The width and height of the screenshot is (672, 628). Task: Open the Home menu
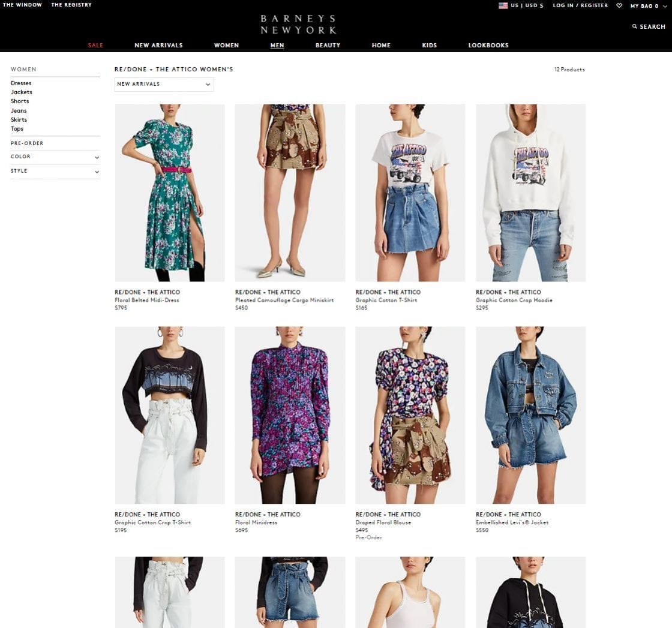381,45
